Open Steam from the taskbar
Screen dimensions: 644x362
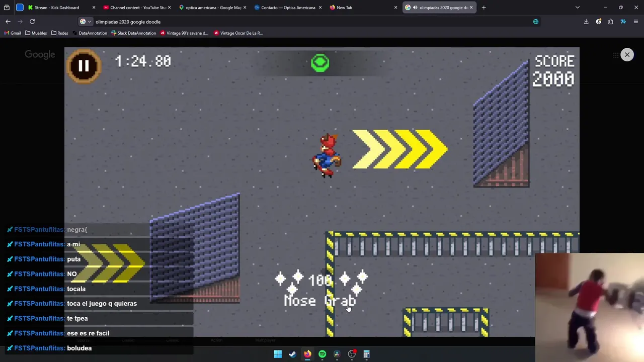pos(292,354)
